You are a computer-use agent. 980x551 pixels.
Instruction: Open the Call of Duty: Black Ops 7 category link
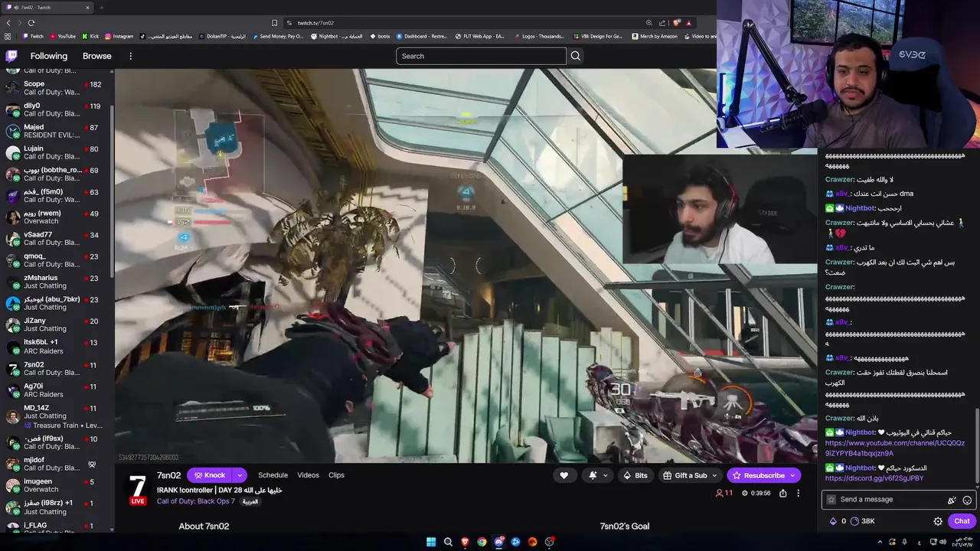[196, 501]
